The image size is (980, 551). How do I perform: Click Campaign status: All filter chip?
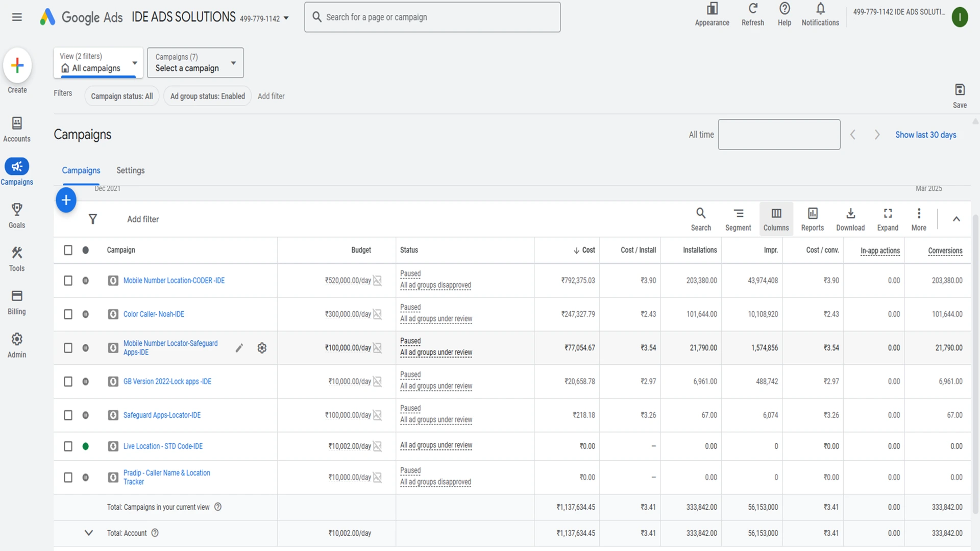[122, 96]
